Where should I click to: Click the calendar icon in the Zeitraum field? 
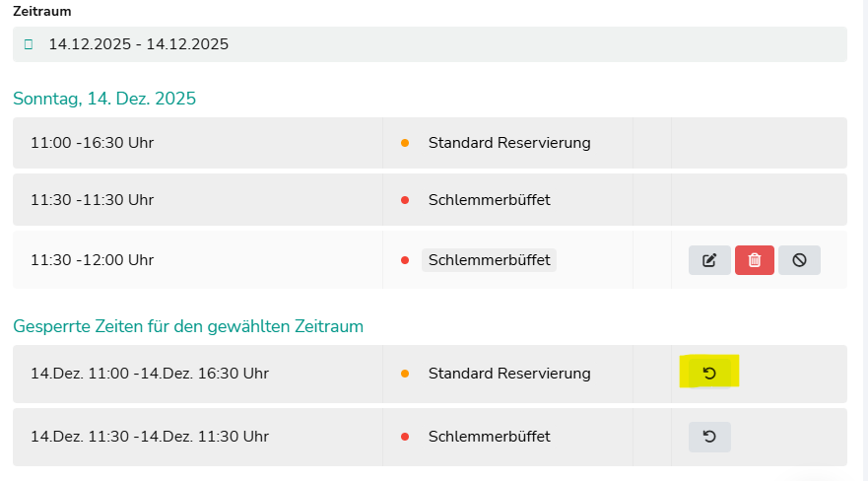pyautogui.click(x=29, y=44)
